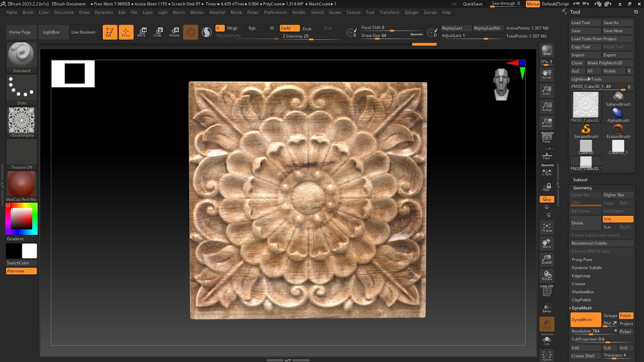
Task: Adjust the DynaMesh Resolution slider
Action: click(x=594, y=332)
